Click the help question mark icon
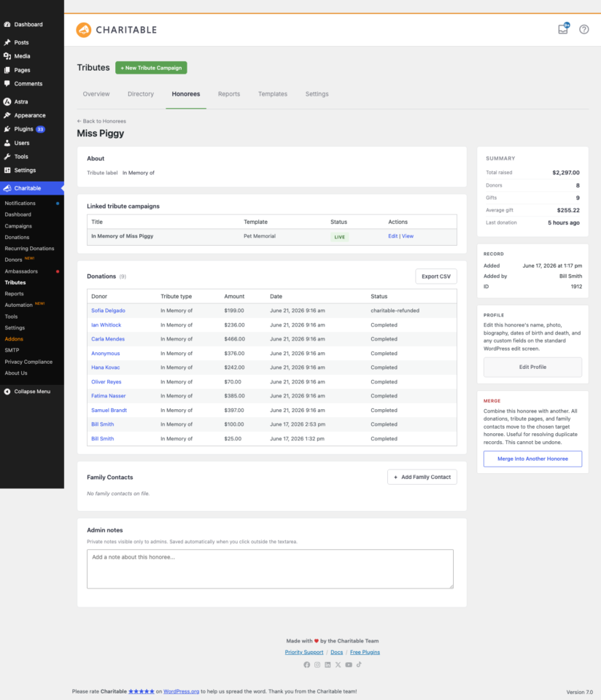 584,29
